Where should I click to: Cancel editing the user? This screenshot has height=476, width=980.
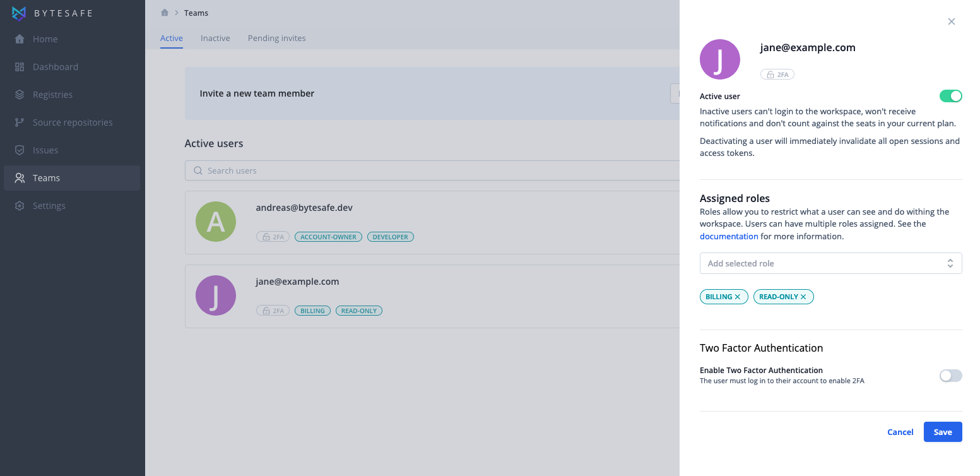(900, 432)
